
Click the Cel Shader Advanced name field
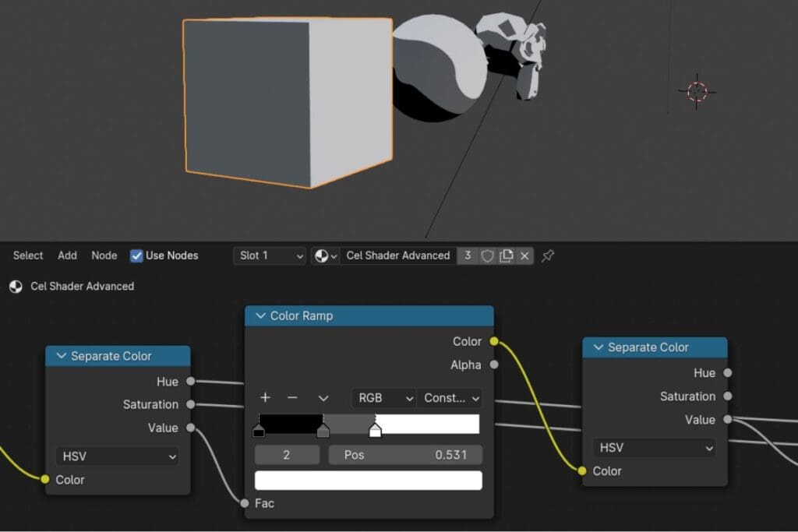(397, 255)
